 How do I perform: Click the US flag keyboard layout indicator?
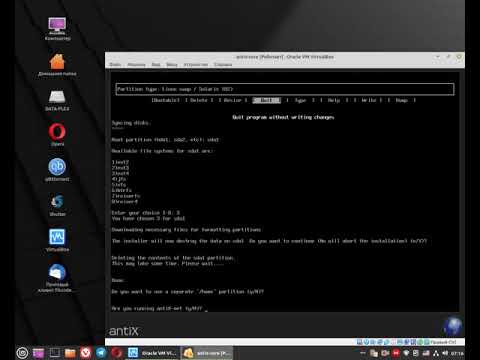(x=426, y=353)
